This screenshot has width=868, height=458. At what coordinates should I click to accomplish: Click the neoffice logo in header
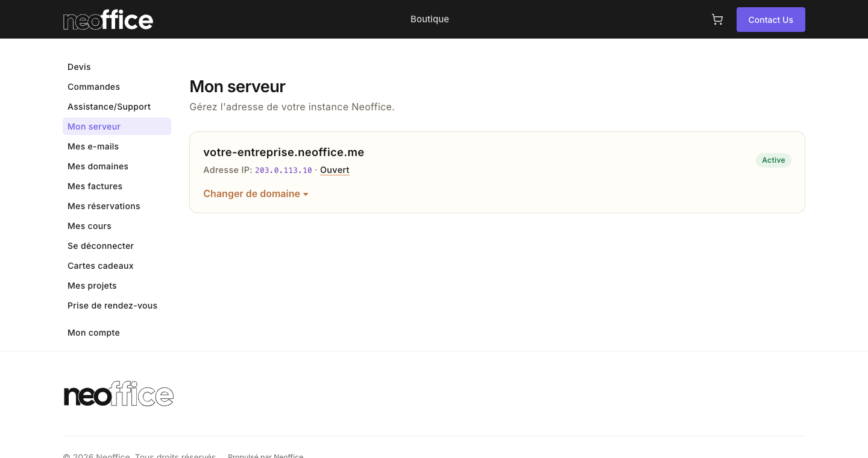(x=108, y=19)
